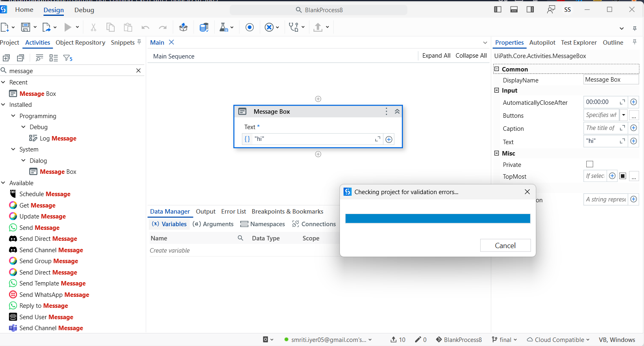Image resolution: width=644 pixels, height=346 pixels.
Task: Close the Main workflow tab
Action: pyautogui.click(x=172, y=42)
